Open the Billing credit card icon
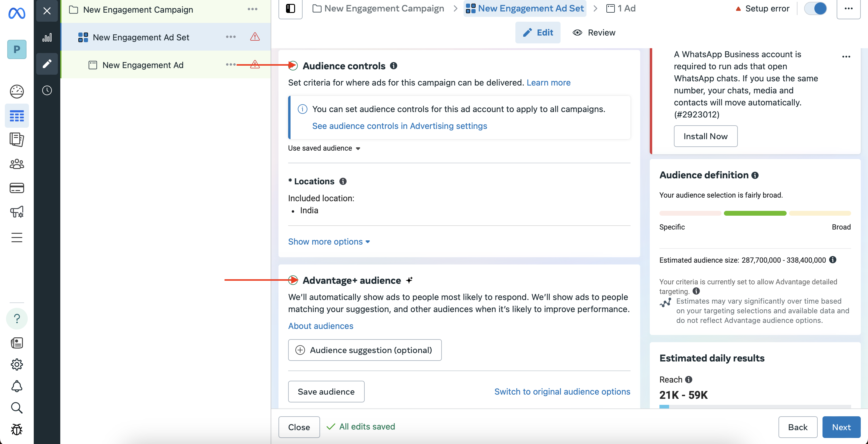Viewport: 868px width, 444px height. pos(17,188)
